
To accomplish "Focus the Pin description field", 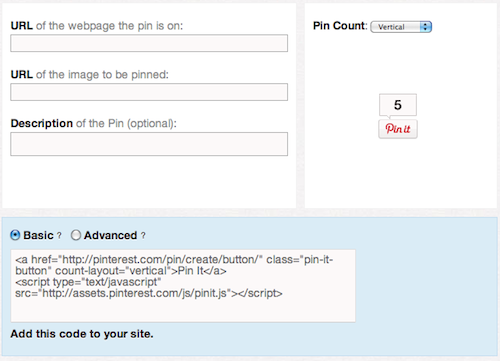I will (x=149, y=144).
